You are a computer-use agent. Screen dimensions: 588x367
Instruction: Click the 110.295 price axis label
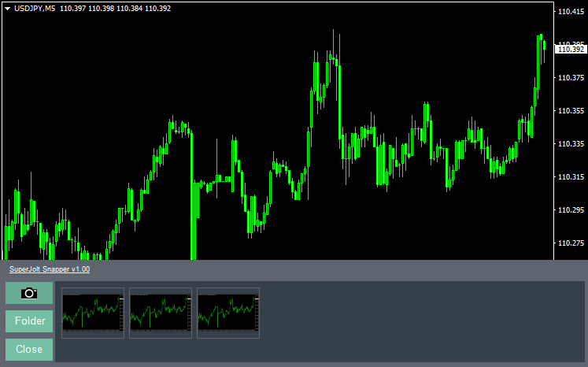coord(570,210)
